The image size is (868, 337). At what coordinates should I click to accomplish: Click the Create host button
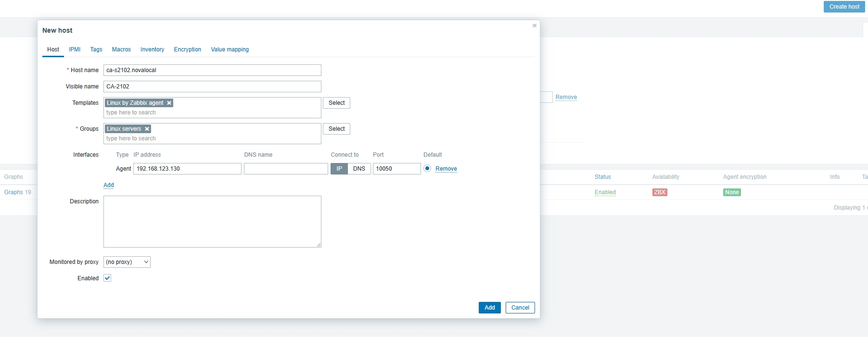tap(844, 7)
